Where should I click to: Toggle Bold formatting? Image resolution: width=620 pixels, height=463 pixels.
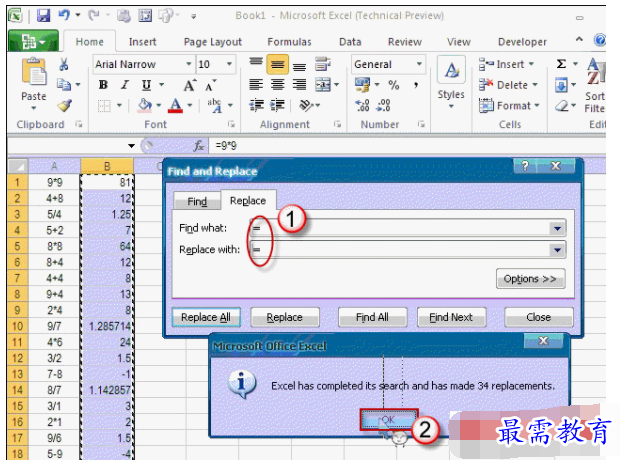coord(103,85)
